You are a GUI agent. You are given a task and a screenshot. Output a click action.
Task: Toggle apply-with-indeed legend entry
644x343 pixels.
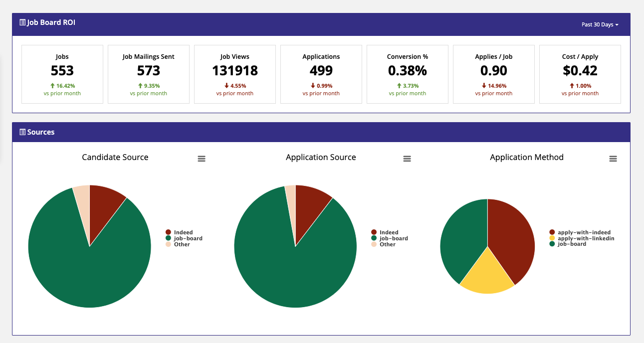[x=580, y=232]
